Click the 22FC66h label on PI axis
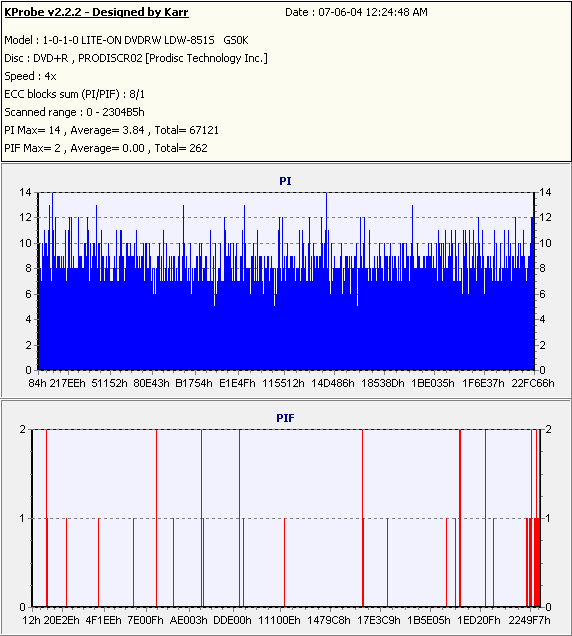This screenshot has width=572, height=636. 533,383
